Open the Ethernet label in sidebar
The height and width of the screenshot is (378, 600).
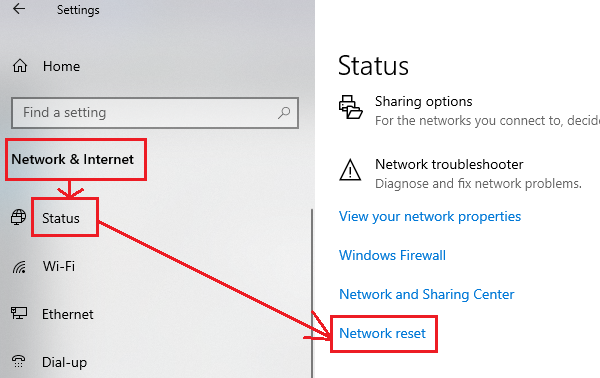[67, 314]
